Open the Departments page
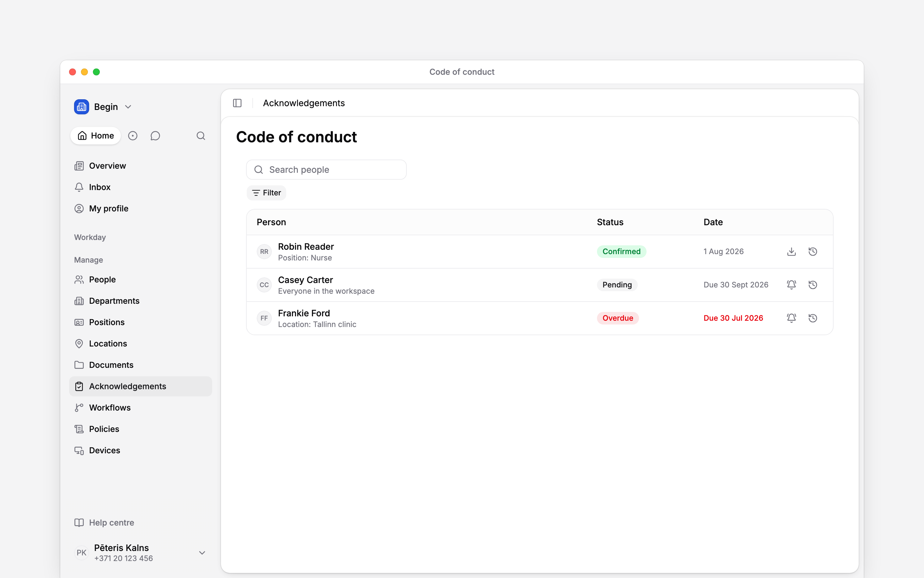The image size is (924, 578). click(x=141, y=301)
